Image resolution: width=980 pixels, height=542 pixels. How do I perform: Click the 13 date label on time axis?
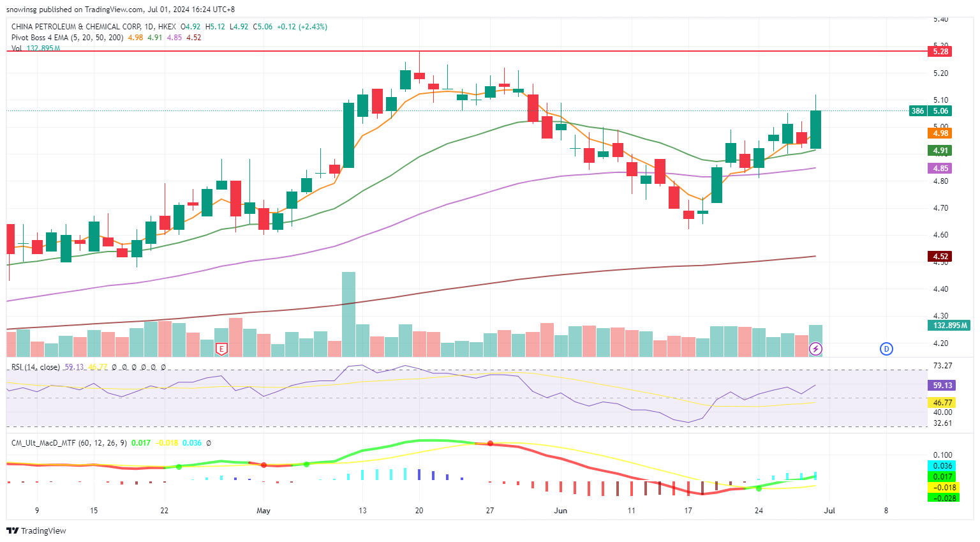pyautogui.click(x=362, y=510)
